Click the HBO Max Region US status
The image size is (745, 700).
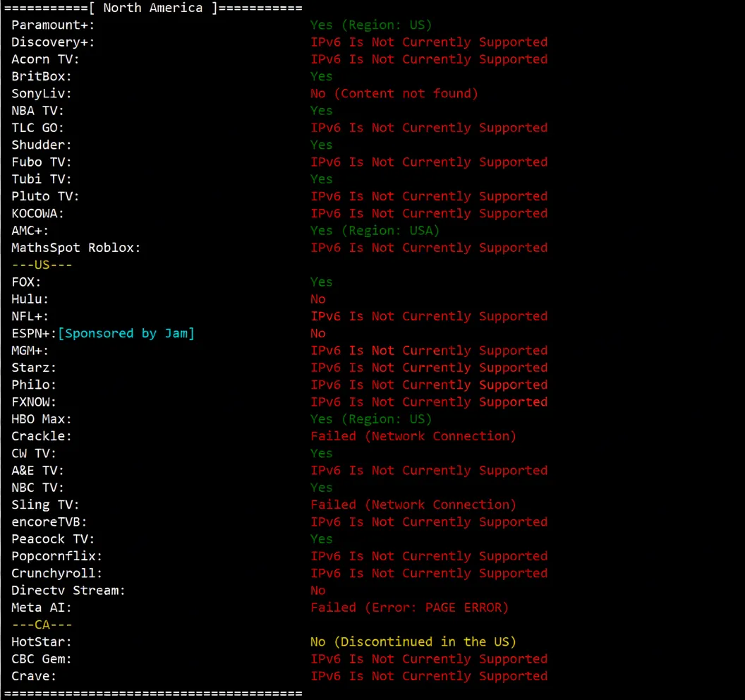point(375,418)
